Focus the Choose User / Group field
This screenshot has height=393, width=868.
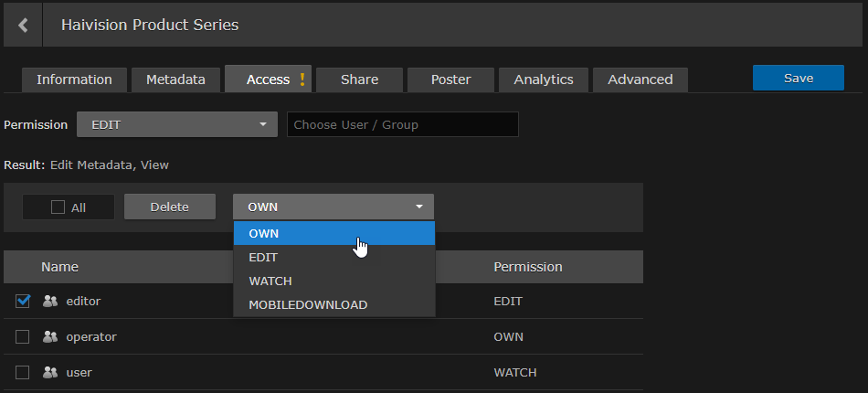point(402,124)
